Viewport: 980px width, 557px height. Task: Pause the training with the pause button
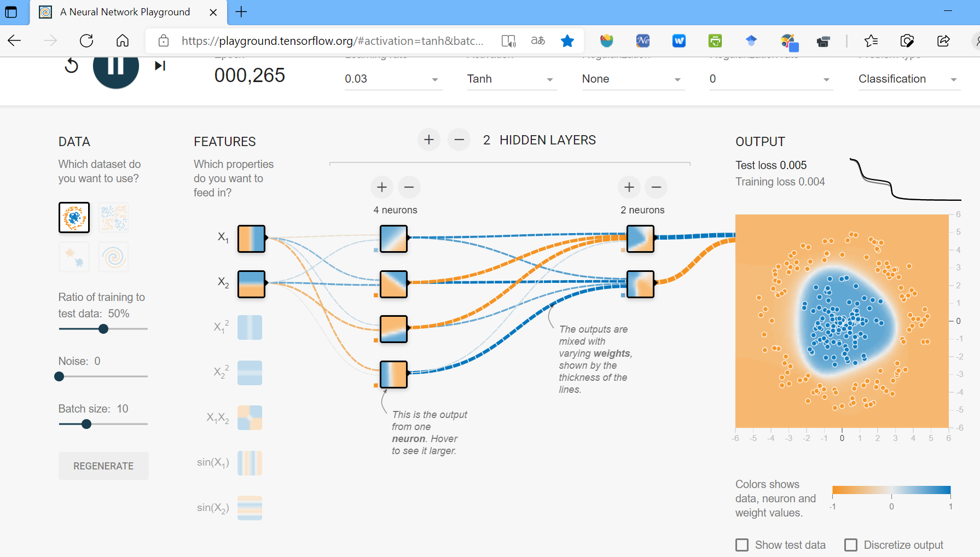115,67
